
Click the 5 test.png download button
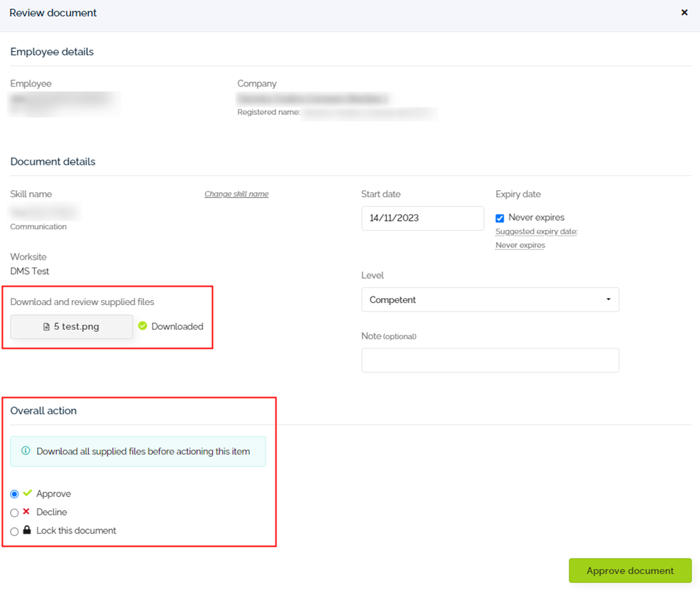tap(71, 326)
